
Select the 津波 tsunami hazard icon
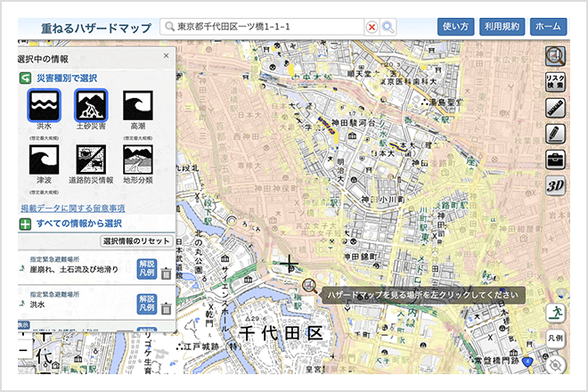[x=44, y=159]
